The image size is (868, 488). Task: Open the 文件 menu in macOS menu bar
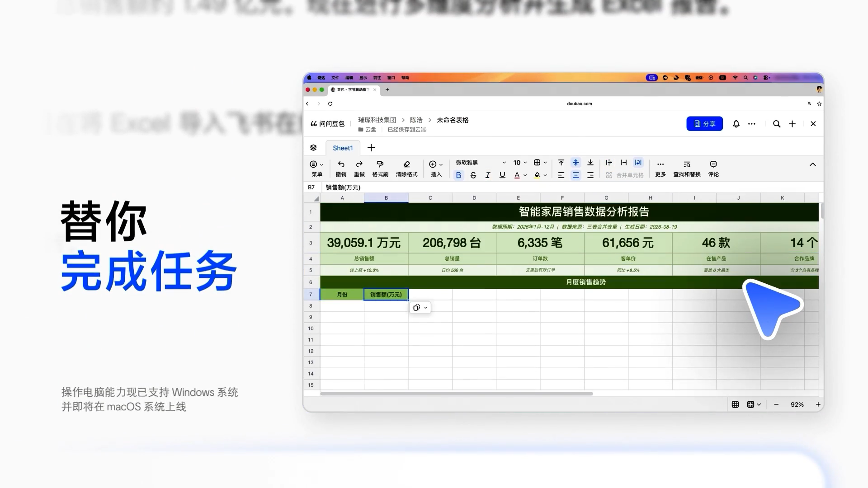[x=335, y=78]
